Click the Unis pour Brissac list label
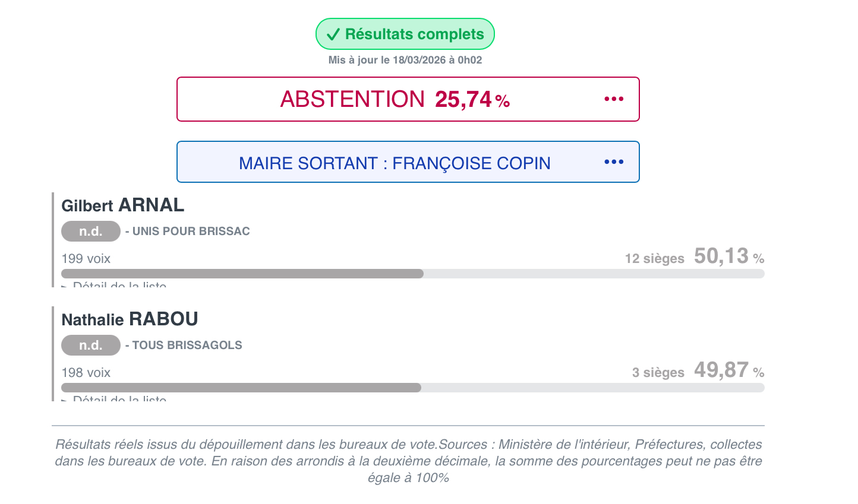858x504 pixels. point(191,232)
